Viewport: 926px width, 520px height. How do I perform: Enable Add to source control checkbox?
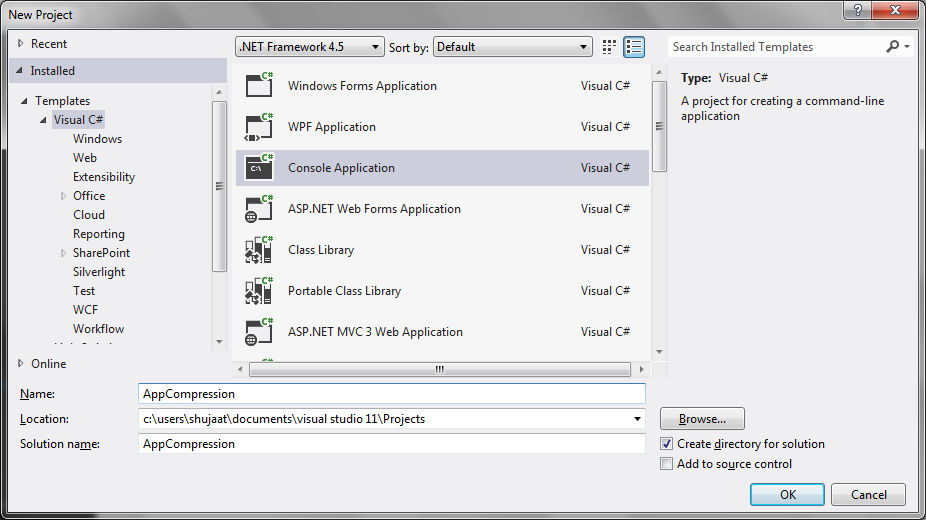pos(666,464)
